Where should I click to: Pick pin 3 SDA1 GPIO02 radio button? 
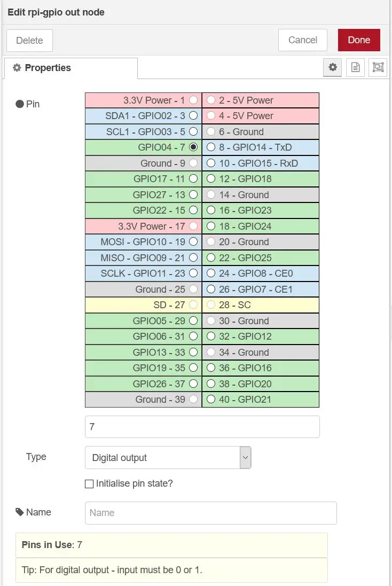click(x=193, y=116)
